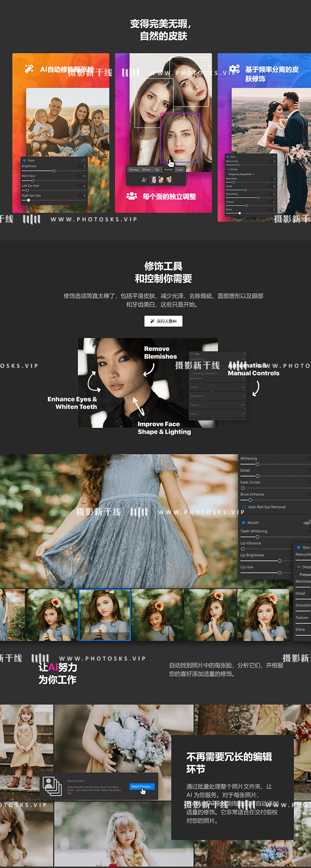Select the last filmstrip thumbnail, hand on cheek
This screenshot has width=311, height=868.
pos(263,615)
